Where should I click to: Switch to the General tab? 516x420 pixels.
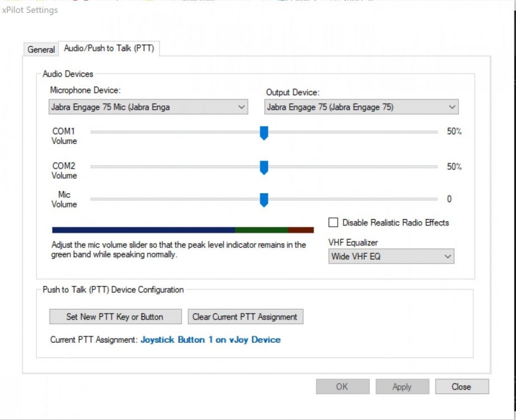[x=41, y=50]
